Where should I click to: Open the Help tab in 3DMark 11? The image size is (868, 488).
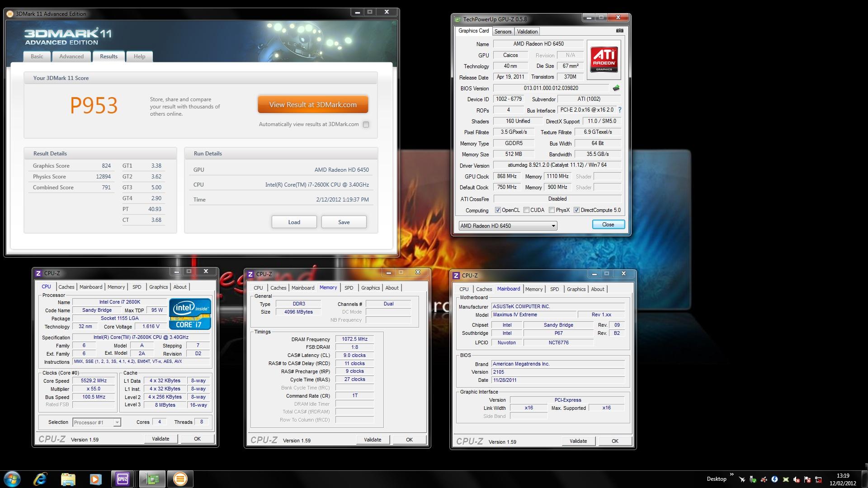pos(139,56)
